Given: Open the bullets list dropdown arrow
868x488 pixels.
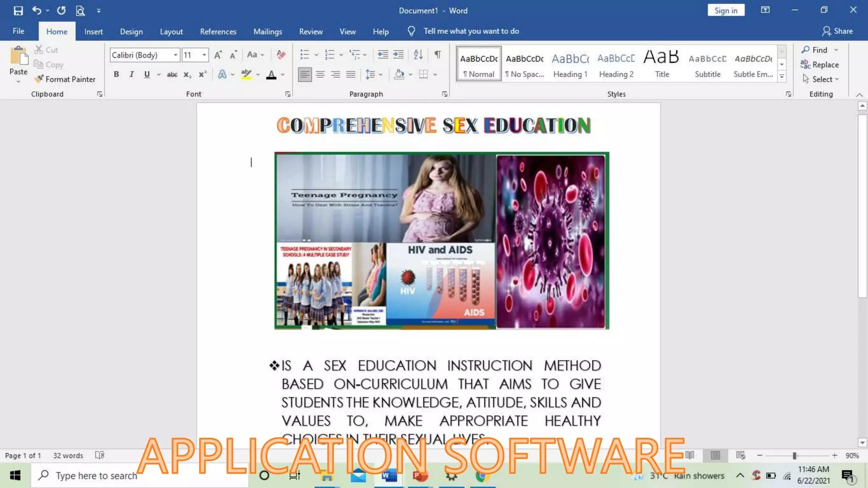Looking at the screenshot, I should pos(316,55).
